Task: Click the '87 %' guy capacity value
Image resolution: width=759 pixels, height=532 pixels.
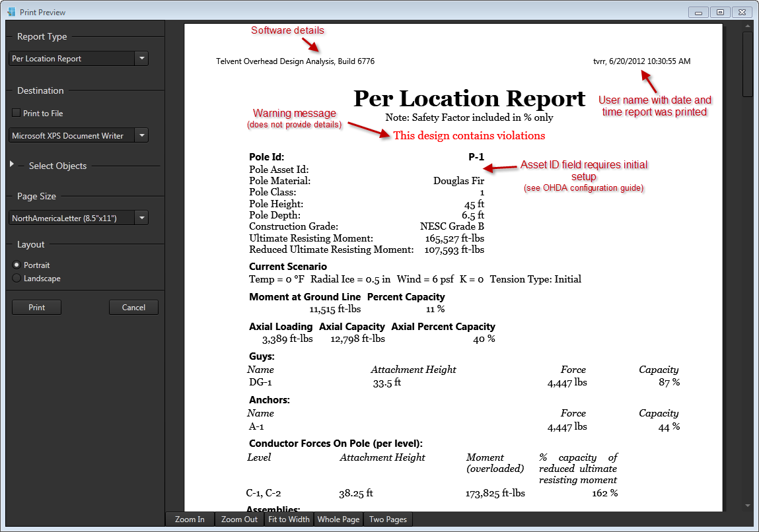Action: [669, 383]
